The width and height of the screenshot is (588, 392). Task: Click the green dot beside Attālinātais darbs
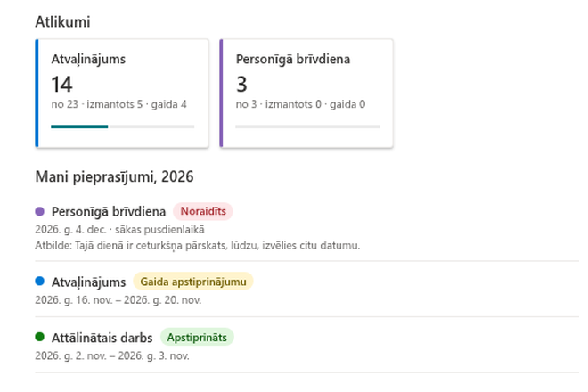(40, 337)
